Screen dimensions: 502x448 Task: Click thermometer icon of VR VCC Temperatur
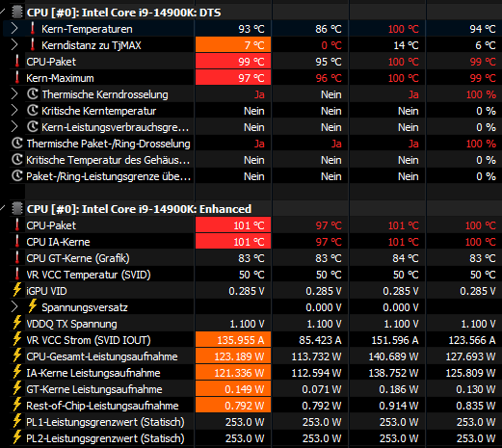(x=17, y=274)
